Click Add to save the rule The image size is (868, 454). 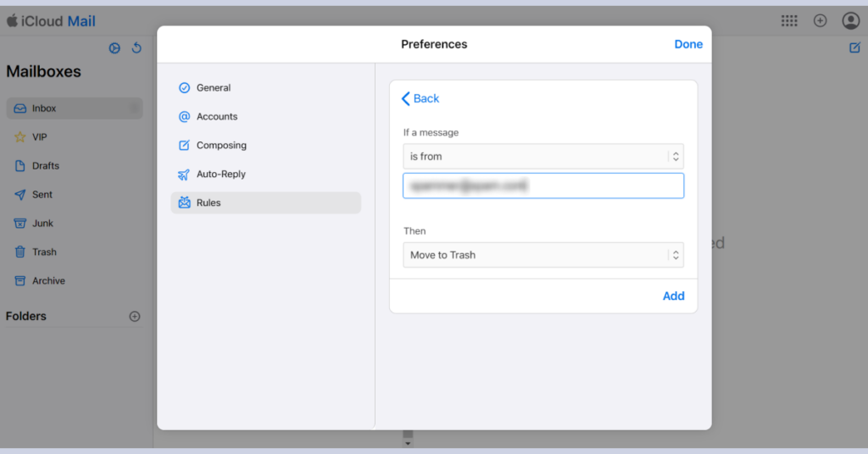tap(673, 296)
